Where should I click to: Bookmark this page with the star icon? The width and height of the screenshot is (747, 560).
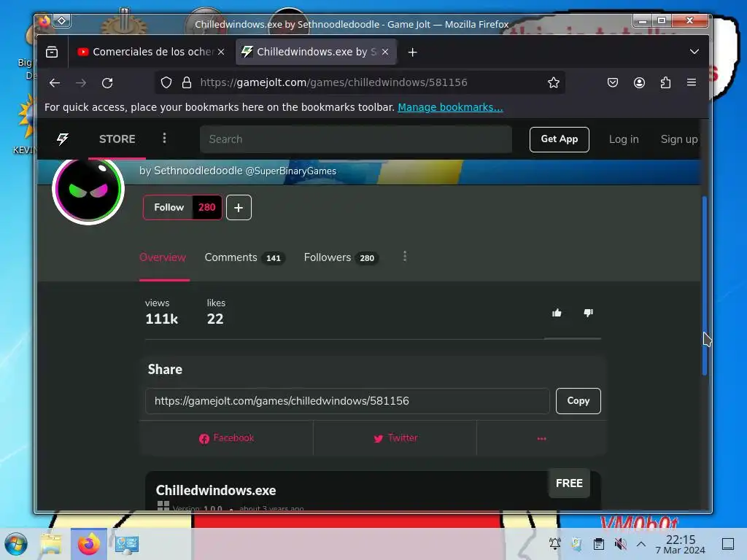pos(553,83)
